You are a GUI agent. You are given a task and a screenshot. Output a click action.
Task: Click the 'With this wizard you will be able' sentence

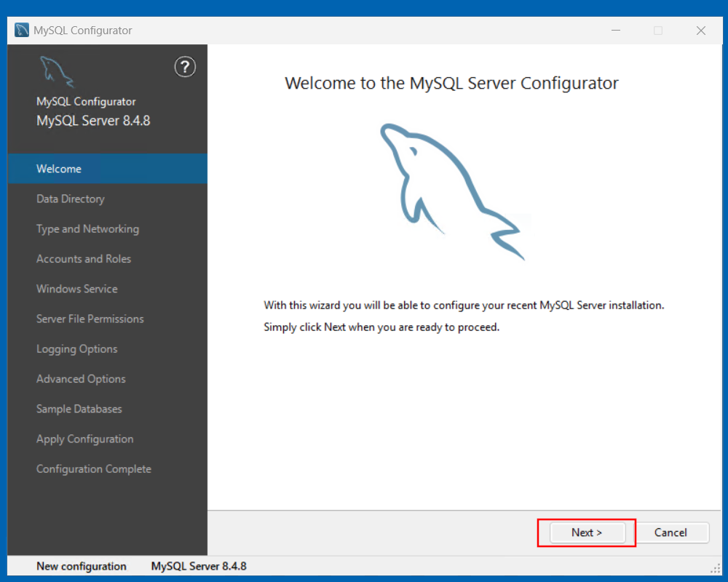(464, 306)
